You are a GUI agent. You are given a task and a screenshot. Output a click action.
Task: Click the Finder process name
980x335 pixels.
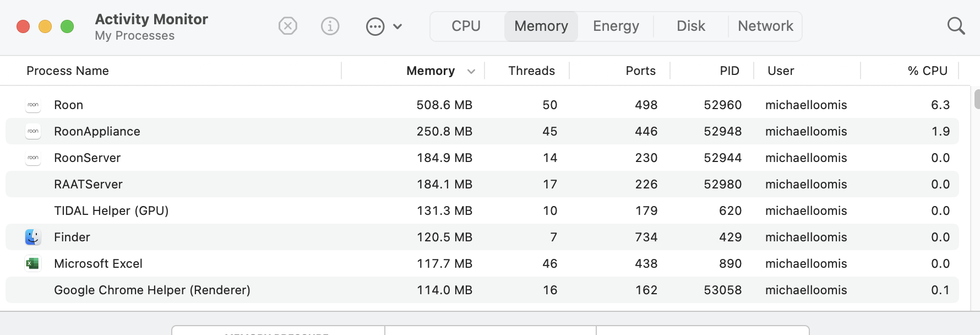(72, 237)
